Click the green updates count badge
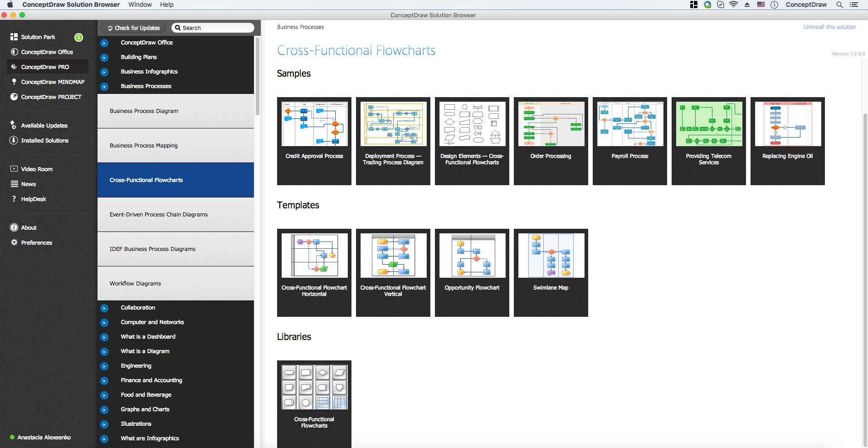 [x=78, y=37]
